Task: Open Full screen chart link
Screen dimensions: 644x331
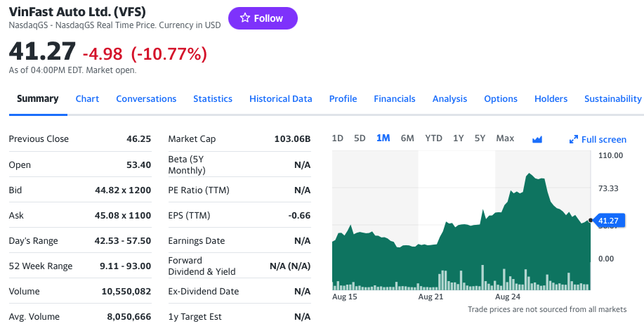Action: point(598,139)
